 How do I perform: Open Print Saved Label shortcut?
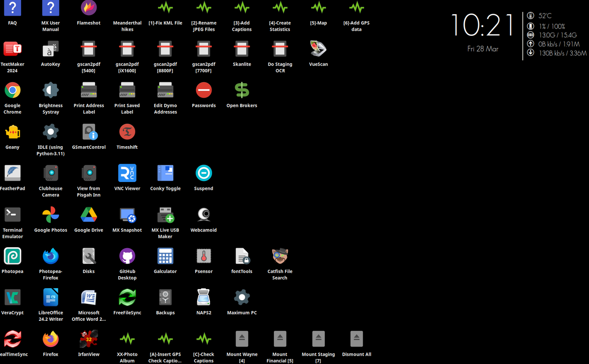pos(127,91)
